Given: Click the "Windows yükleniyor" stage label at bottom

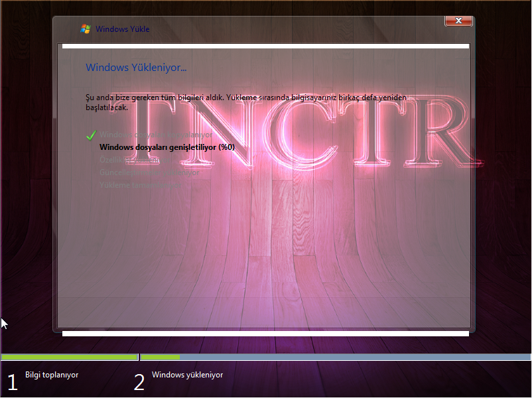Looking at the screenshot, I should 187,375.
